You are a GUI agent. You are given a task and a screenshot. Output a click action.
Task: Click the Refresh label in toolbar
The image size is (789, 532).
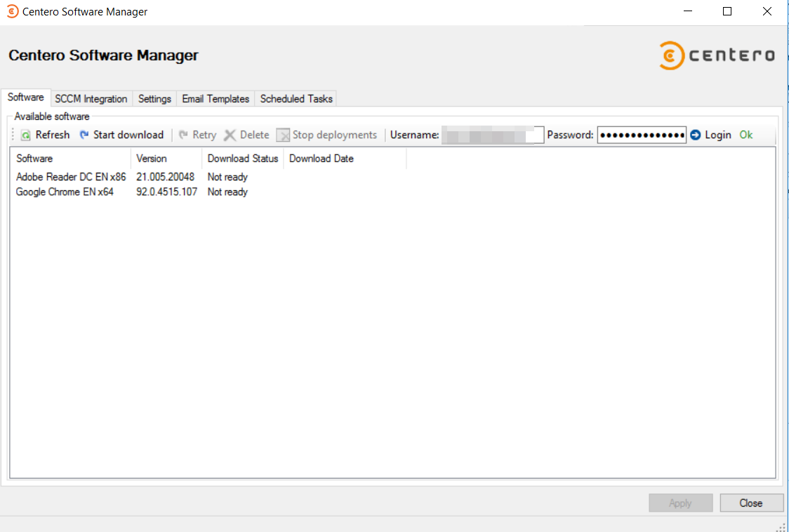(53, 135)
